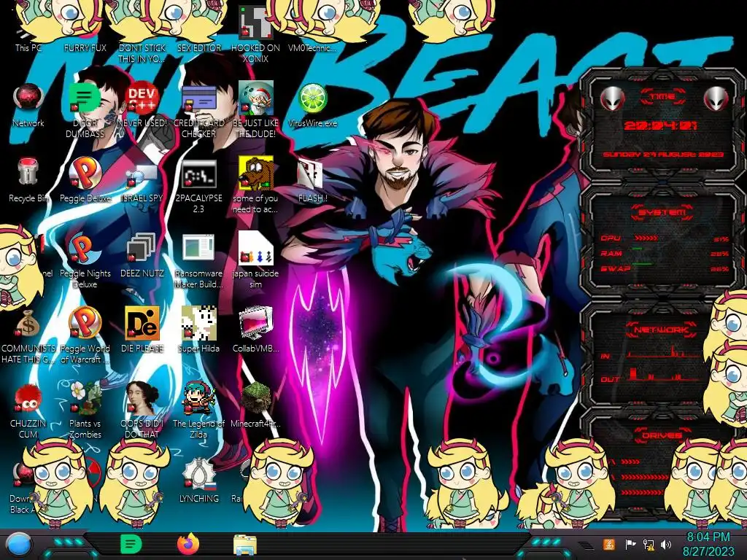Screen dimensions: 747x560
Task: Open the volume speaker tray icon
Action: (666, 545)
